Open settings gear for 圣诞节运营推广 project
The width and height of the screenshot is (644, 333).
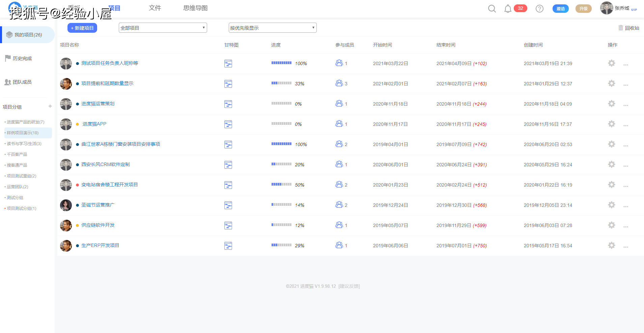pyautogui.click(x=611, y=205)
